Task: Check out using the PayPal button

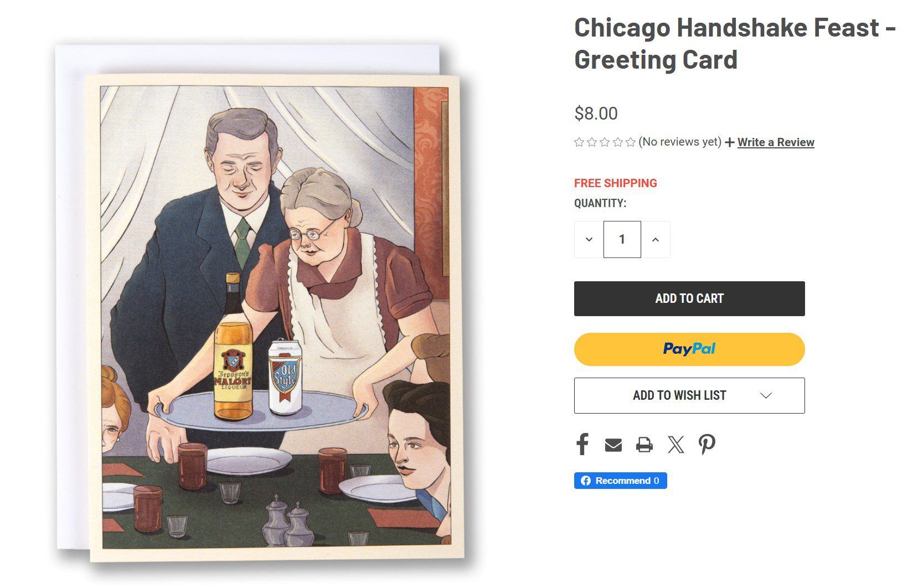Action: (689, 349)
